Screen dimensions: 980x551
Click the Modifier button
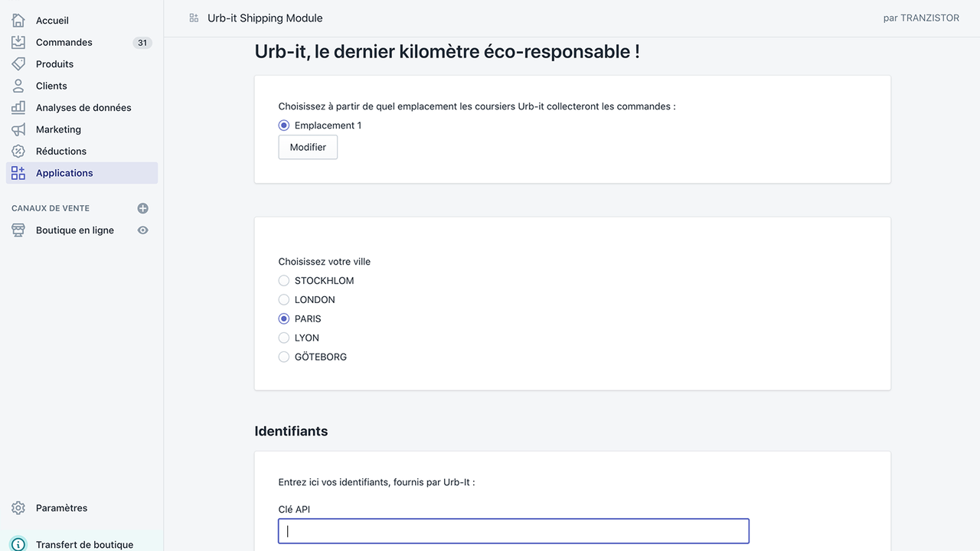point(308,147)
